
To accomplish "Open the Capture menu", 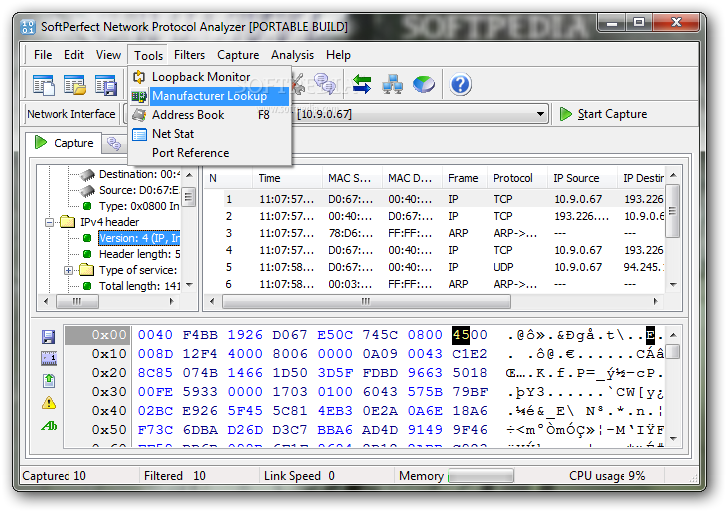I will pyautogui.click(x=238, y=55).
